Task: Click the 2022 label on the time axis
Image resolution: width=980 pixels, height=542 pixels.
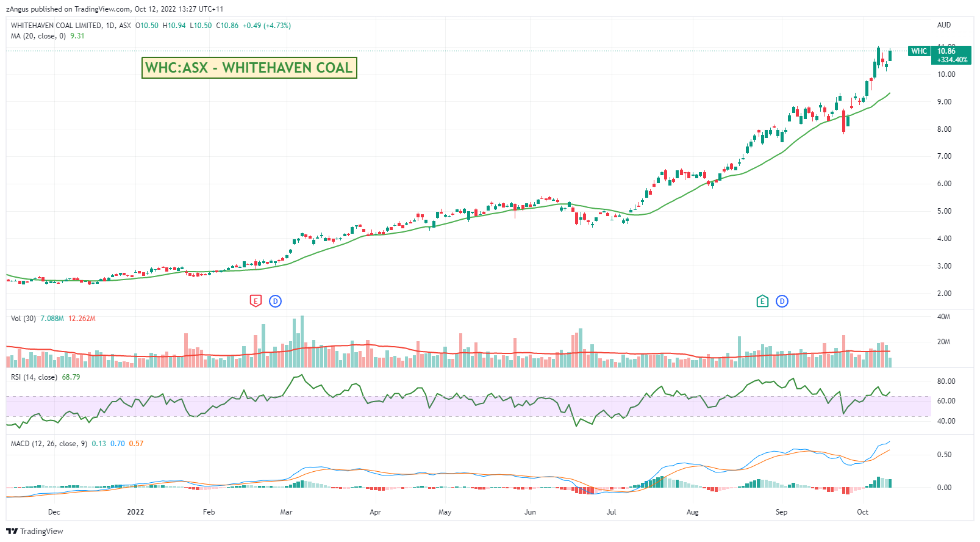Action: [135, 512]
